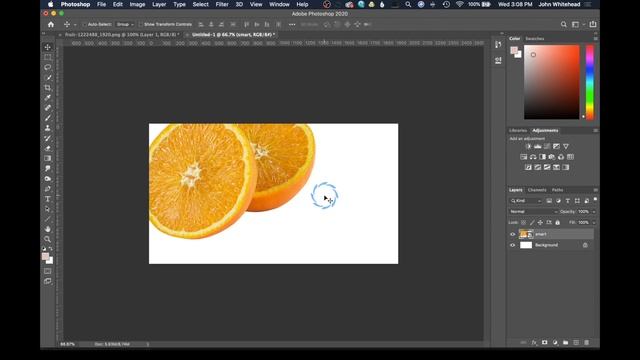Toggle lock all padlock icon
This screenshot has width=640, height=360.
(558, 222)
